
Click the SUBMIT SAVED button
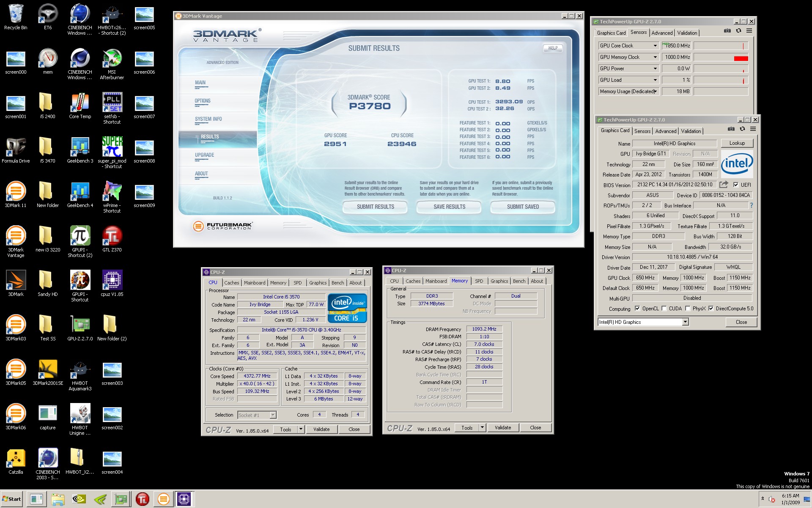click(x=523, y=207)
